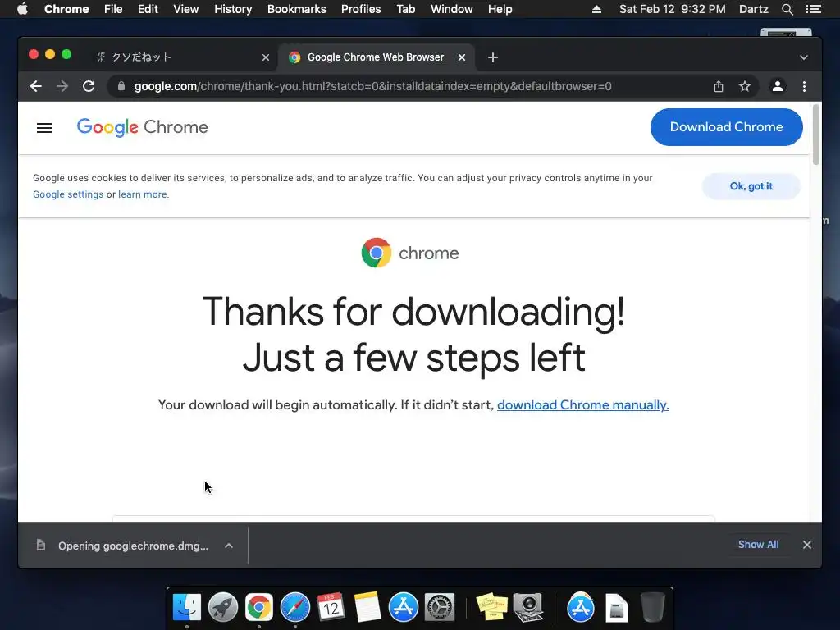Open the Chrome profile avatar
The image size is (840, 630).
pos(778,86)
